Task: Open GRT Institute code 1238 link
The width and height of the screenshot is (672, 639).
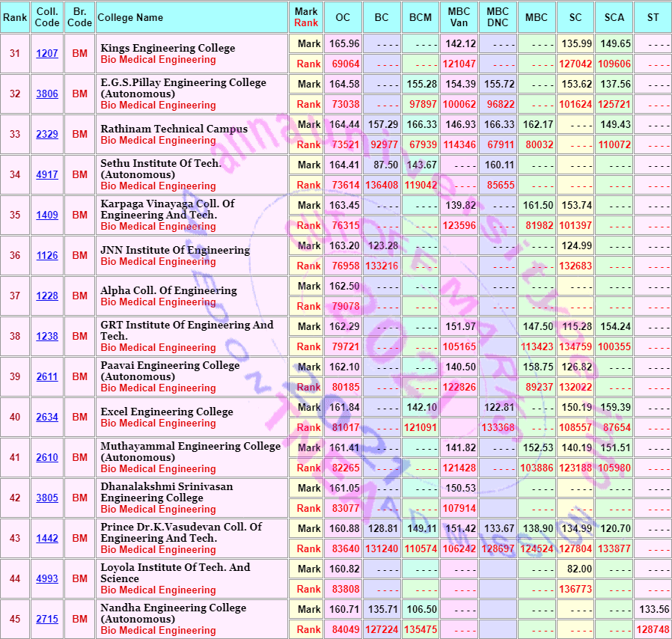Action: point(47,337)
